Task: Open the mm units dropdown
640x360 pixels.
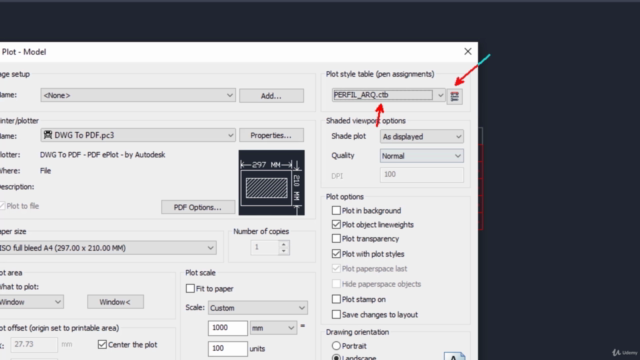Action: 273,328
